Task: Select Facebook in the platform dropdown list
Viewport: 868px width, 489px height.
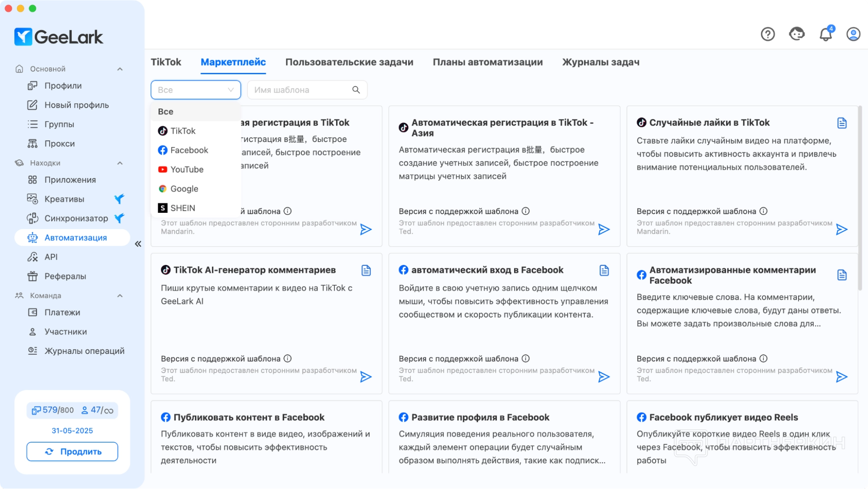Action: coord(189,150)
